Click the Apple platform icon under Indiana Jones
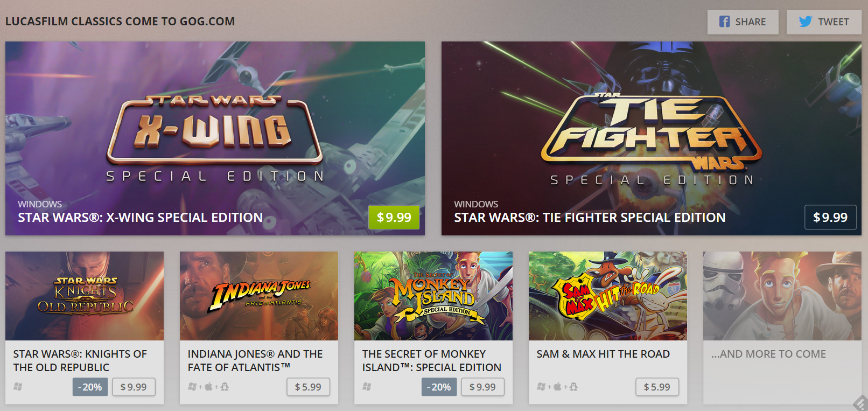This screenshot has height=411, width=868. pyautogui.click(x=208, y=386)
